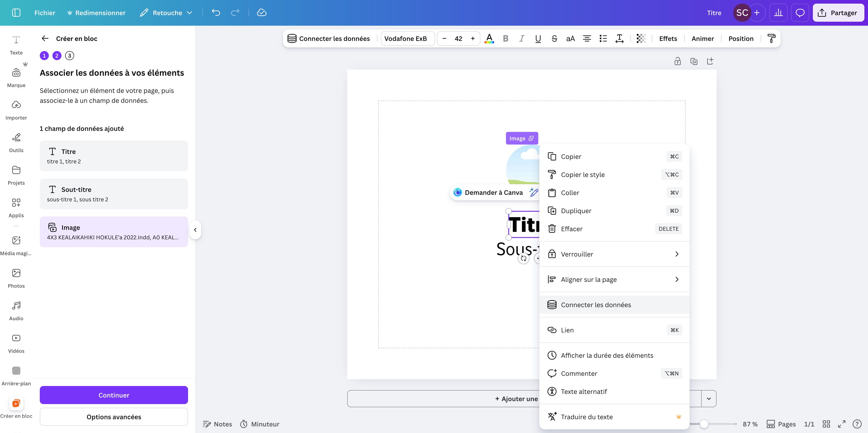Select the Image data field card
This screenshot has height=433, width=868.
coord(114,232)
